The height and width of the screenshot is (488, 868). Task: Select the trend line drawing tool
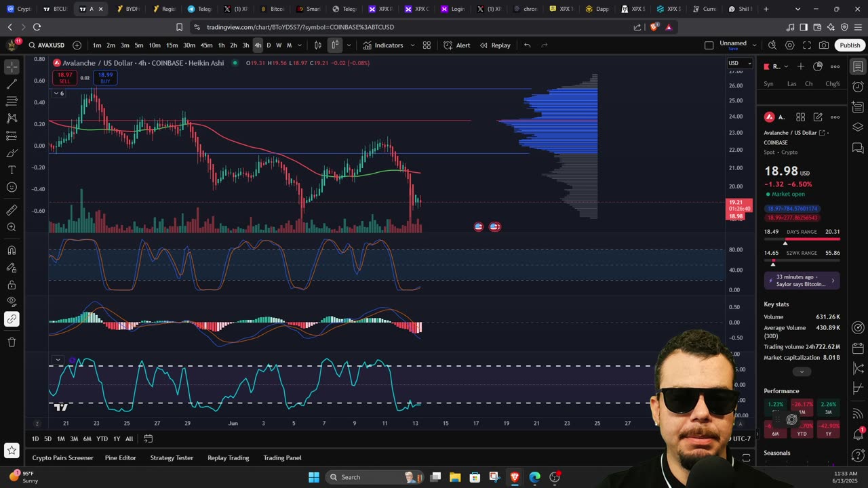pos(12,84)
